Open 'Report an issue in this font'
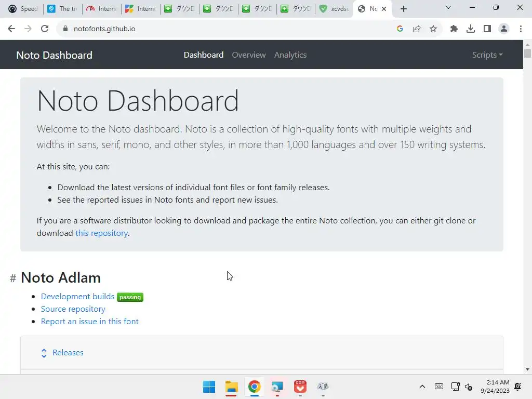 90,321
